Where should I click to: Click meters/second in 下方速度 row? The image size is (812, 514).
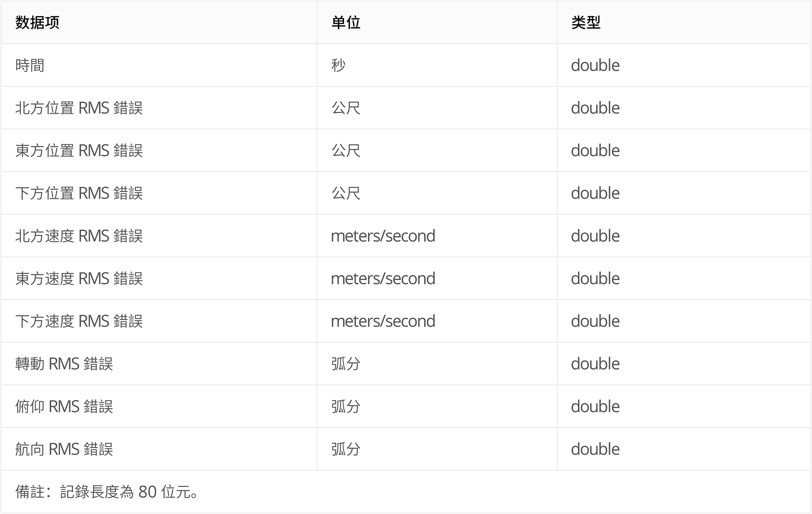click(x=383, y=321)
